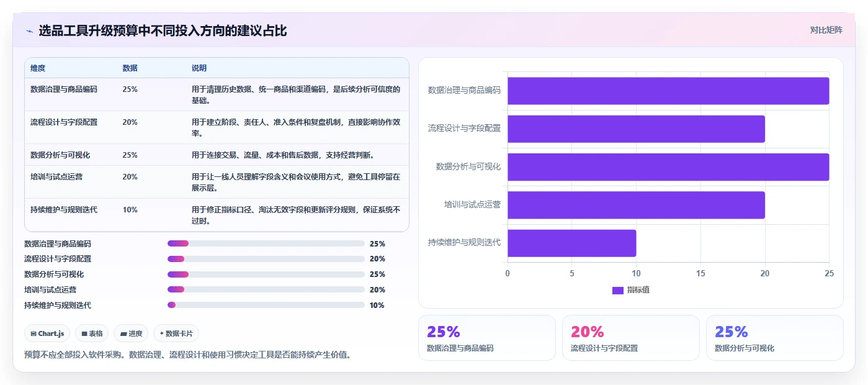Click the progress list label 持续维护与规则迭代
This screenshot has width=868, height=385.
click(x=58, y=305)
